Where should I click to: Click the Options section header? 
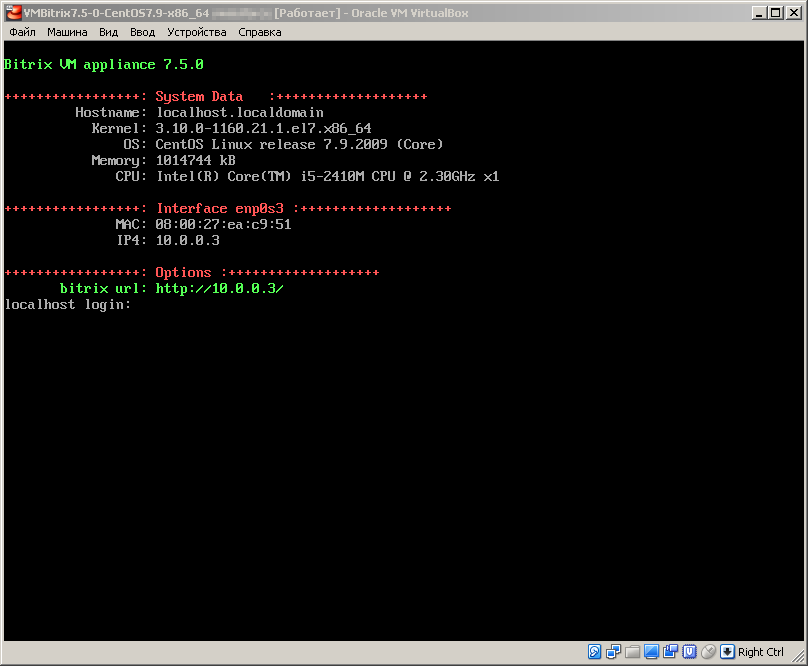(x=183, y=272)
